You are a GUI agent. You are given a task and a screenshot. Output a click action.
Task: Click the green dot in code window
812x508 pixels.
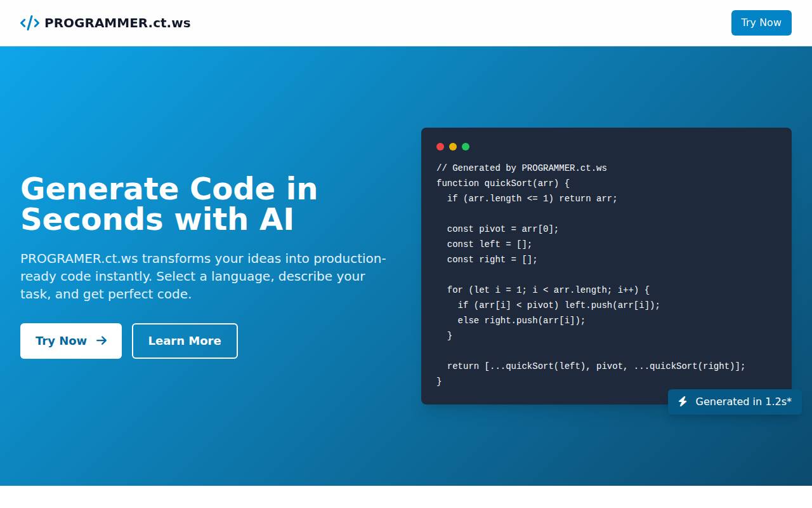(466, 147)
